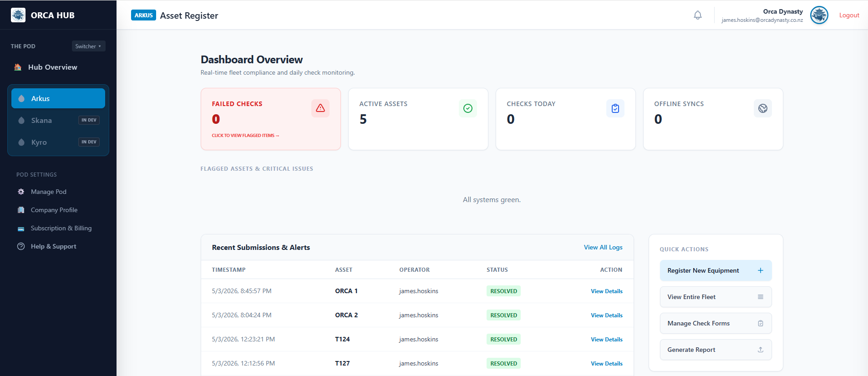Click Generate Report
Image resolution: width=868 pixels, height=376 pixels.
pyautogui.click(x=716, y=350)
